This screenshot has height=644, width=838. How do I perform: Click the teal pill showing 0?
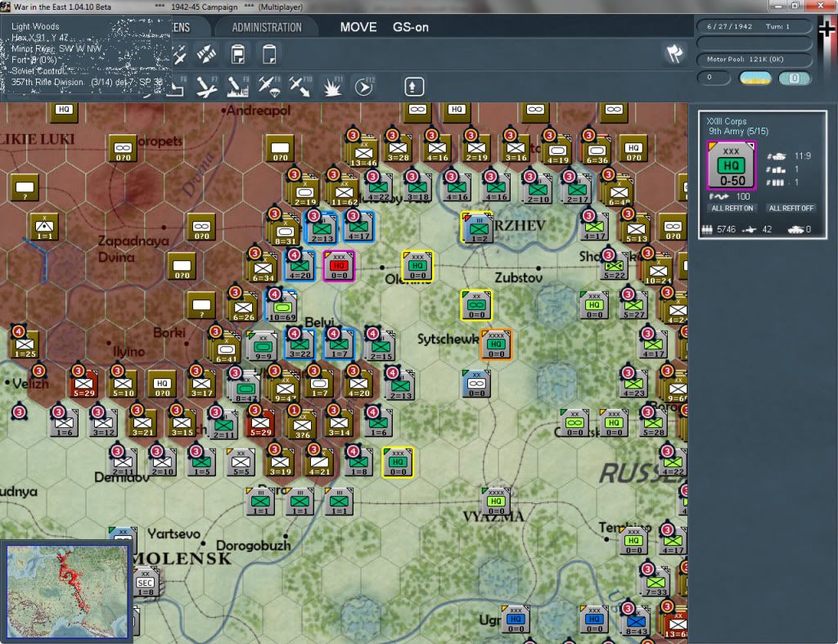coord(795,78)
